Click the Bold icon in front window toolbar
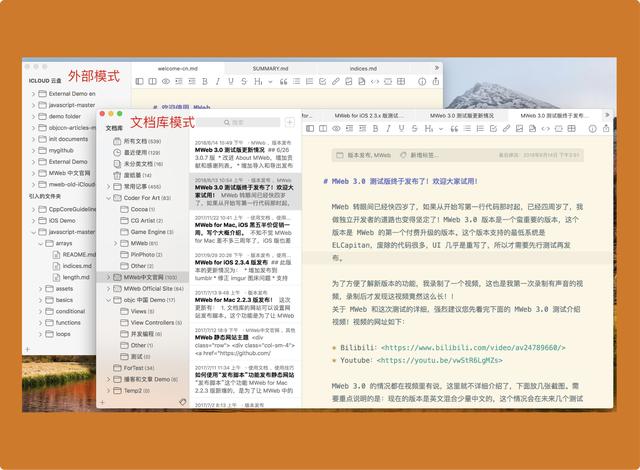The width and height of the screenshot is (640, 470). coord(375,129)
